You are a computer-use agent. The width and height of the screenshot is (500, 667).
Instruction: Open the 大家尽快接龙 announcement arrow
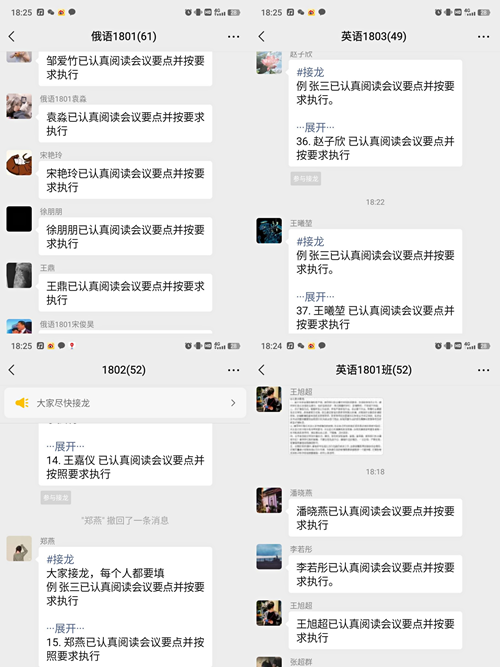coord(233,403)
